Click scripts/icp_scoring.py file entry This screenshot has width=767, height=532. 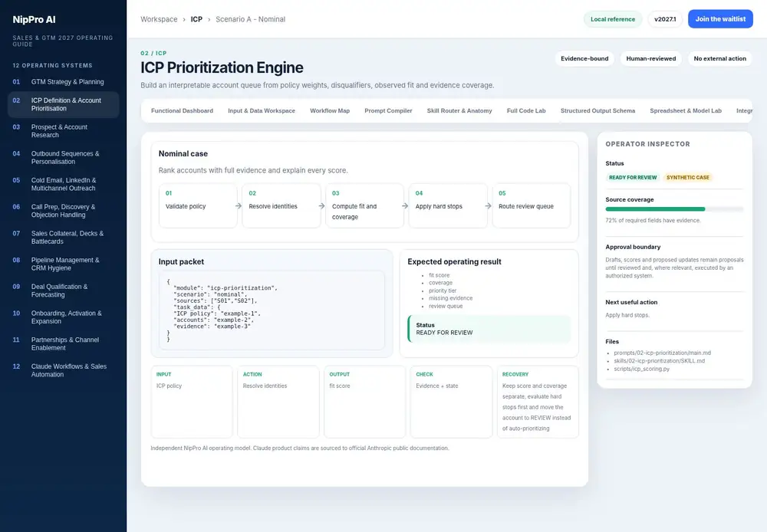pyautogui.click(x=641, y=369)
